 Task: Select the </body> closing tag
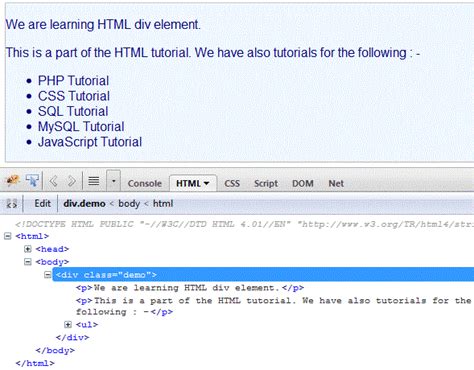coord(55,350)
